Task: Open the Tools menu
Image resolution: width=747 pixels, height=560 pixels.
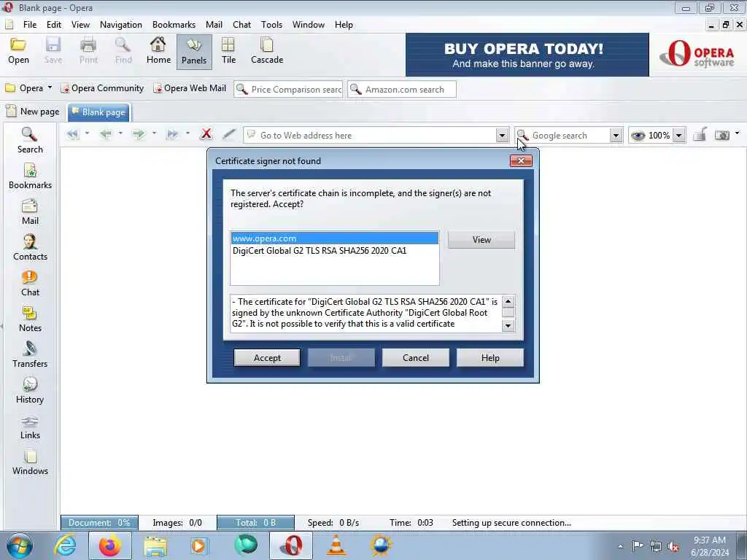Action: click(271, 25)
